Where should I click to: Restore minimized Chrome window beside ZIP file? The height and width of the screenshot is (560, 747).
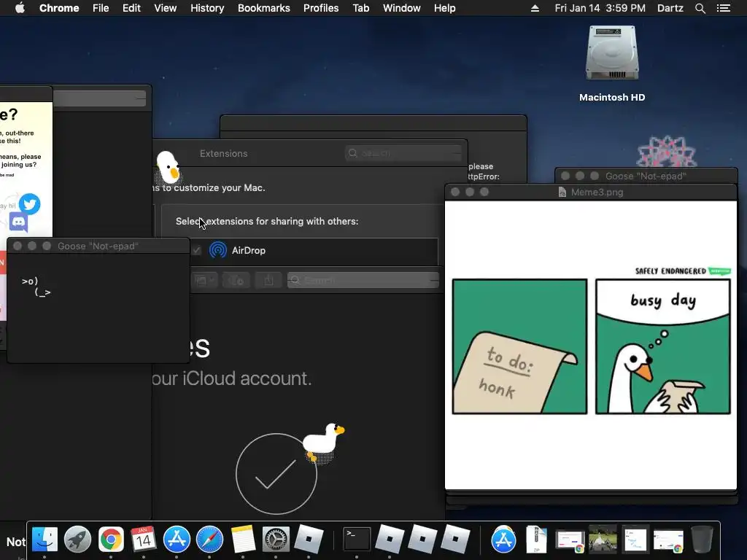570,541
